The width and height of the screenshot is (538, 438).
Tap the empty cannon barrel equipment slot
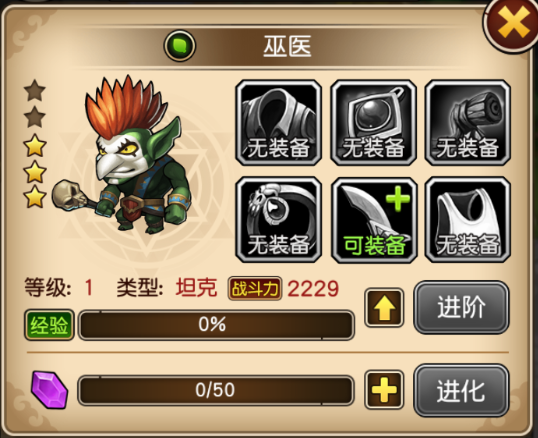click(468, 123)
